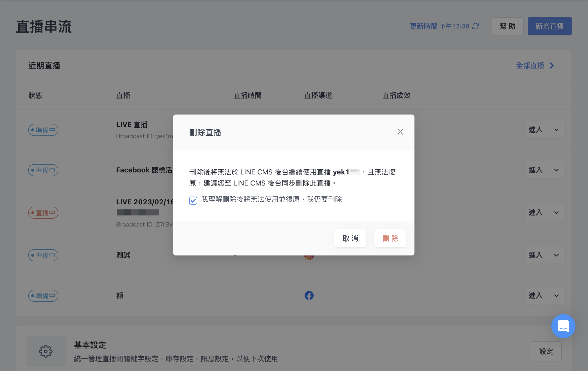Select the LIVE 直播 broadcast title
This screenshot has width=588, height=371.
[x=132, y=125]
